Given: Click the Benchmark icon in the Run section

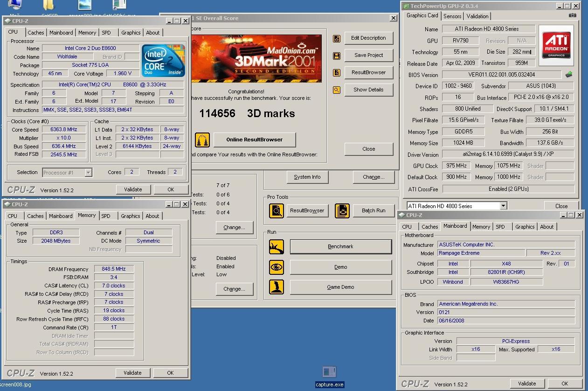Looking at the screenshot, I should 277,247.
